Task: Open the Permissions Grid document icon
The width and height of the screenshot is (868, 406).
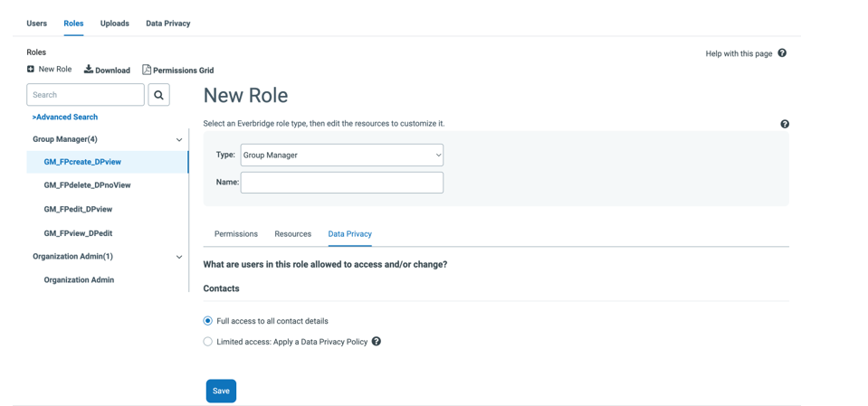Action: 147,70
